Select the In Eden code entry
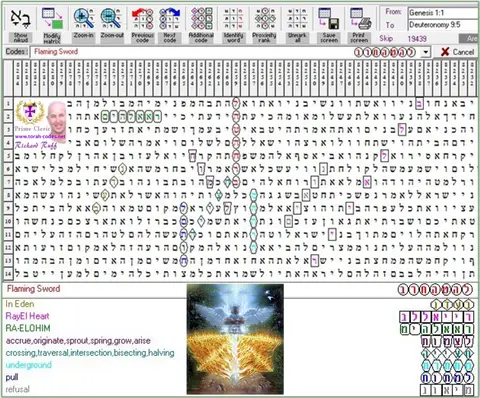 tap(20, 304)
